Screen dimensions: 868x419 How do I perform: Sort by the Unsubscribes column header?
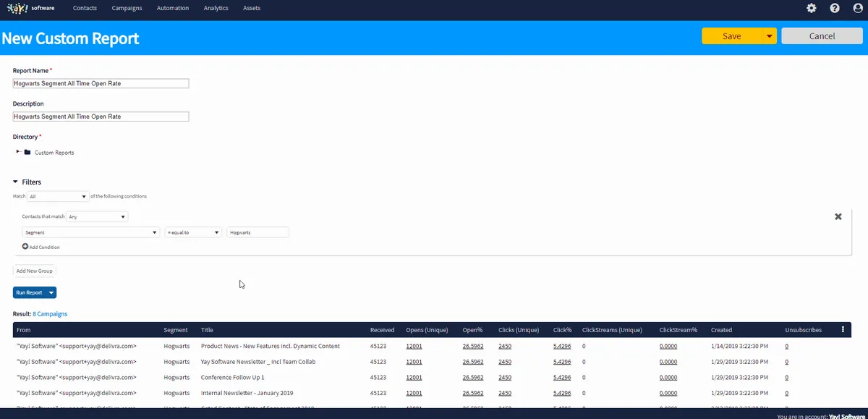tap(803, 330)
